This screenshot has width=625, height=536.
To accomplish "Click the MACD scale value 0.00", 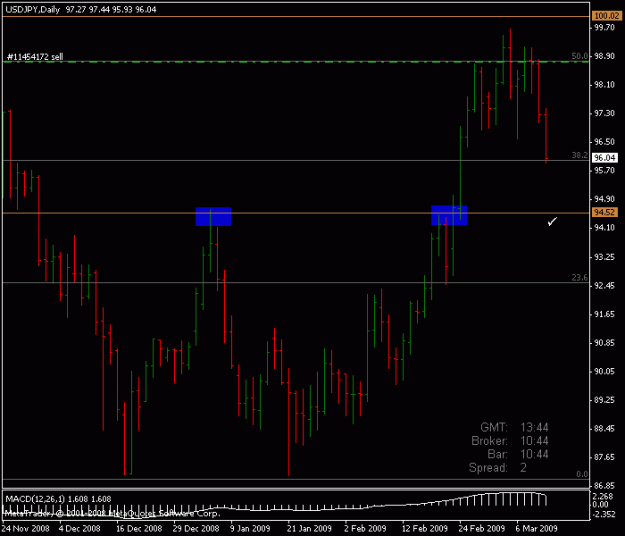I will tap(601, 505).
